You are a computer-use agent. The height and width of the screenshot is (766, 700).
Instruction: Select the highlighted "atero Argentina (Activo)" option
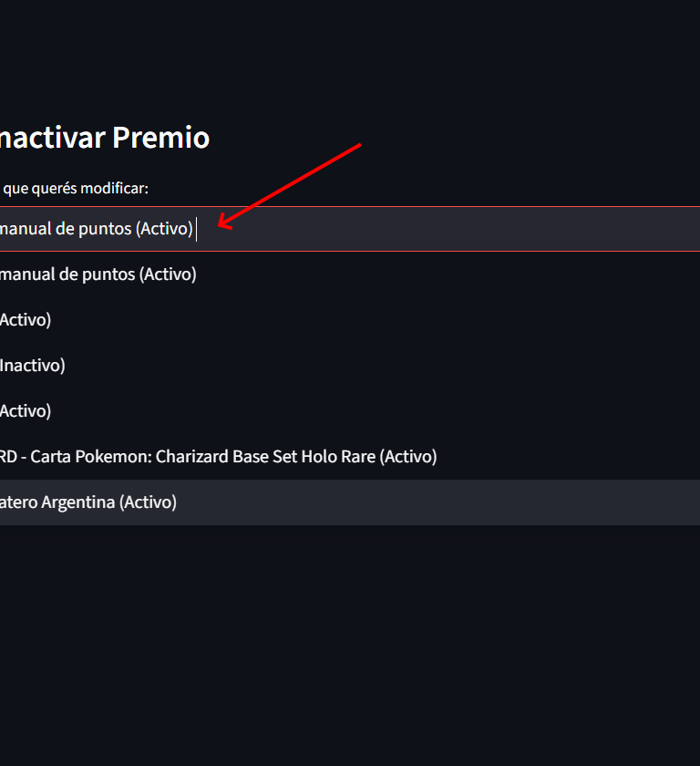[x=88, y=502]
